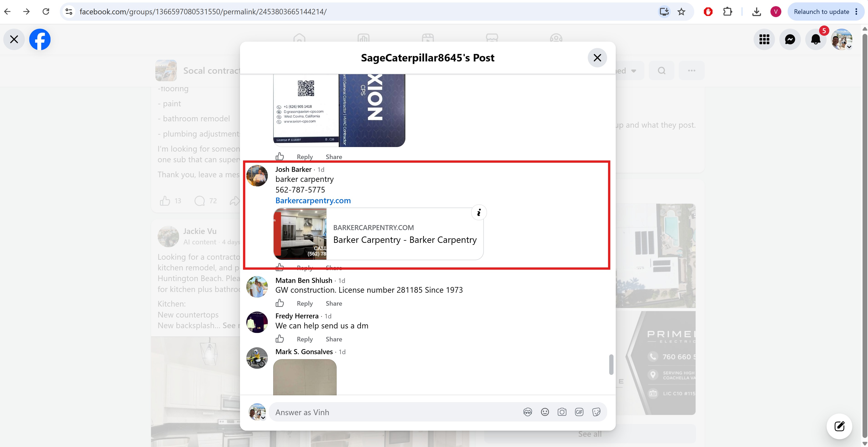Open the red ad blocker extension
868x447 pixels.
coord(708,12)
